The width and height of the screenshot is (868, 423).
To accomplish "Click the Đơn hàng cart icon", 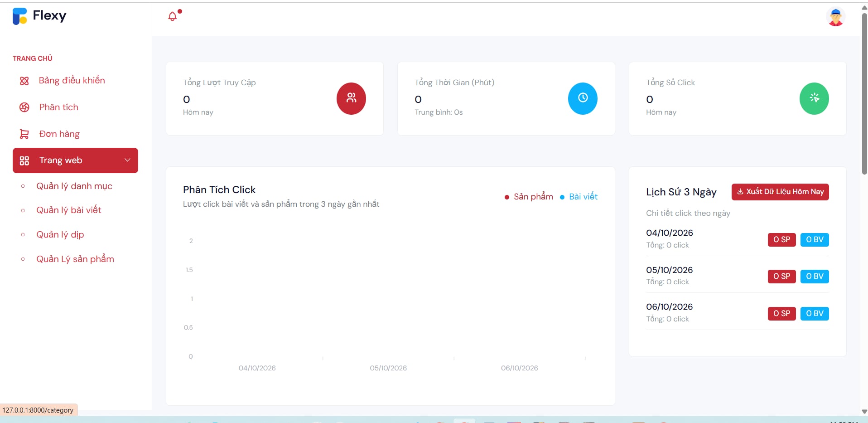I will coord(24,134).
